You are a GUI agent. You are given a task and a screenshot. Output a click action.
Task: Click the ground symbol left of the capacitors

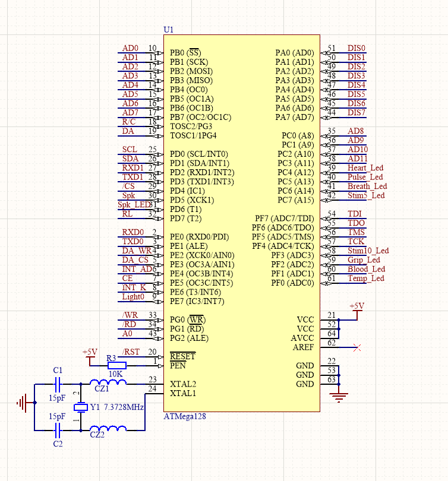click(22, 403)
